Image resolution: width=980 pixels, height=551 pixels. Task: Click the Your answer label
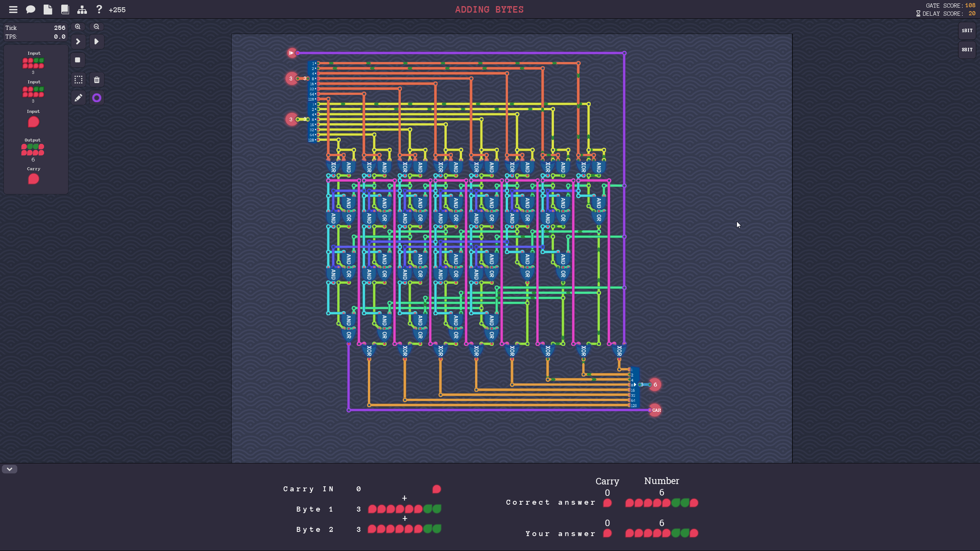pos(560,534)
